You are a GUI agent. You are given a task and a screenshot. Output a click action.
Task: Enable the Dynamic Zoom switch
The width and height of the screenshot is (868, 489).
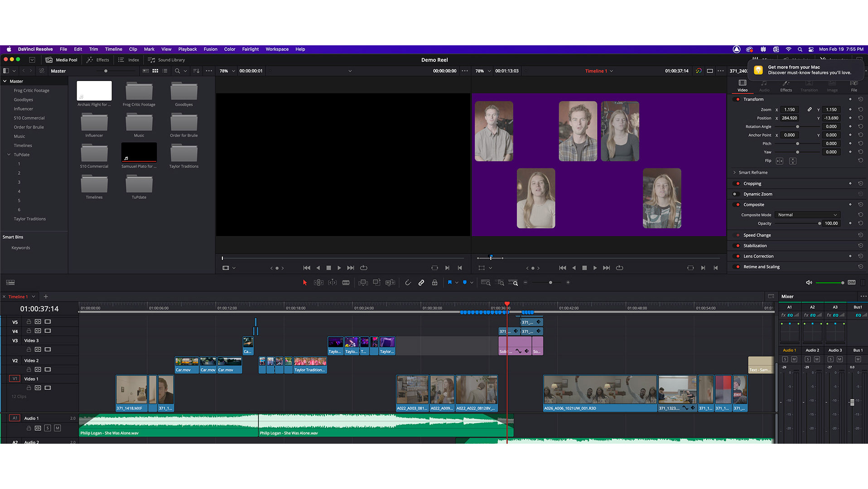tap(736, 194)
